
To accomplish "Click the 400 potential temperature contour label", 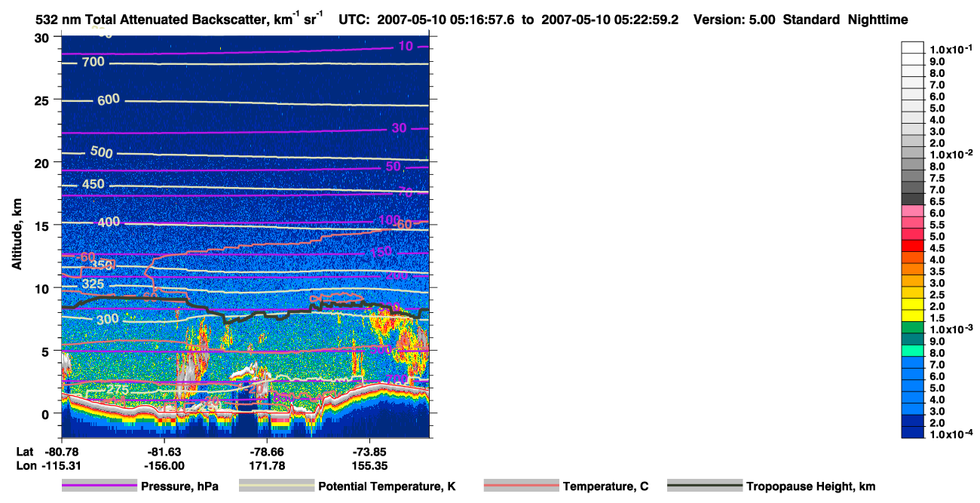I will click(109, 222).
